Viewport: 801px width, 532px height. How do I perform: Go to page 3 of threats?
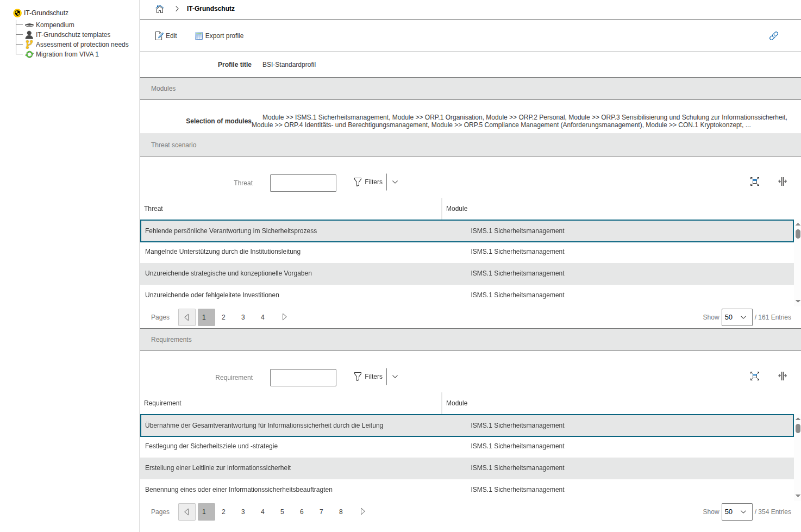click(x=243, y=317)
